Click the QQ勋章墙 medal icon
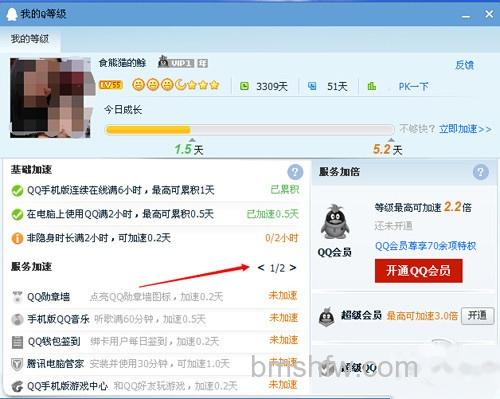Viewport: 500px width, 399px height. coord(17,297)
